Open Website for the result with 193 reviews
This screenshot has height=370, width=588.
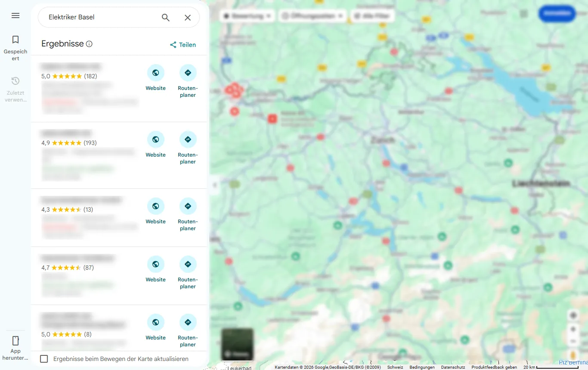coord(155,145)
